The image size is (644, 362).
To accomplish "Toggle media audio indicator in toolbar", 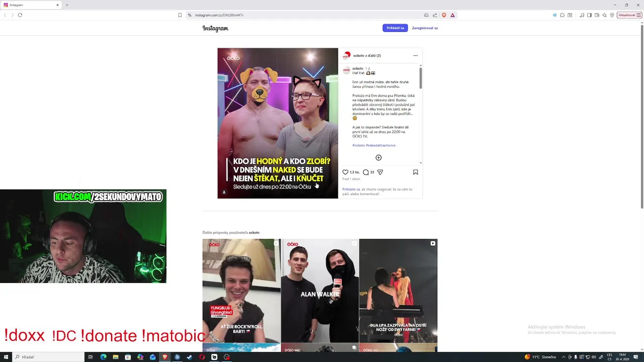I will [554, 15].
